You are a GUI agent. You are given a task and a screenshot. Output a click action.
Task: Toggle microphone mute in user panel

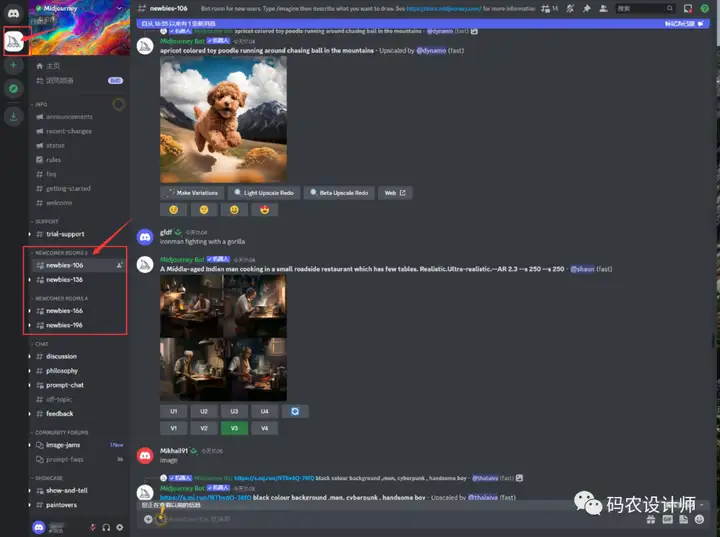pos(92,527)
